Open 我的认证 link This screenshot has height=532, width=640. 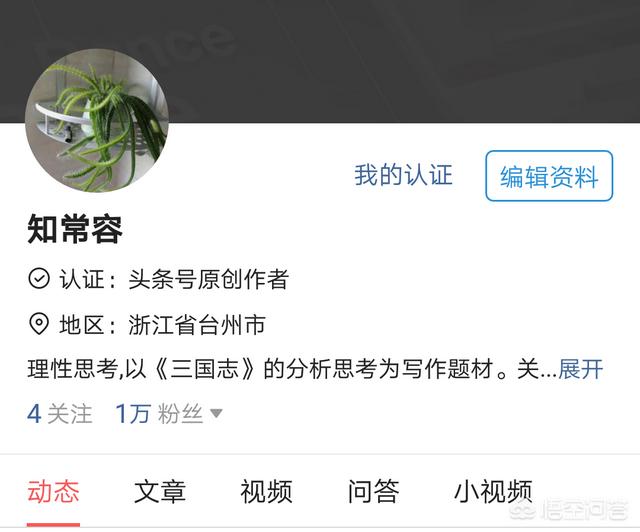point(403,175)
